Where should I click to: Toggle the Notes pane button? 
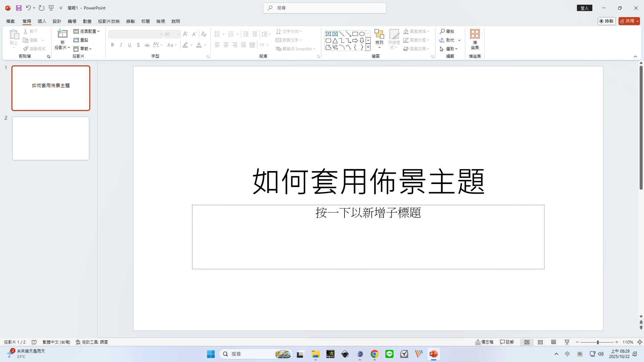click(x=484, y=342)
